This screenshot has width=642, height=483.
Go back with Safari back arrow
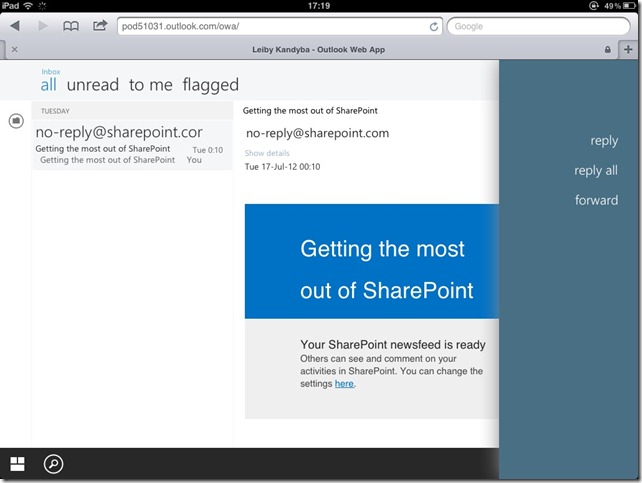15,26
